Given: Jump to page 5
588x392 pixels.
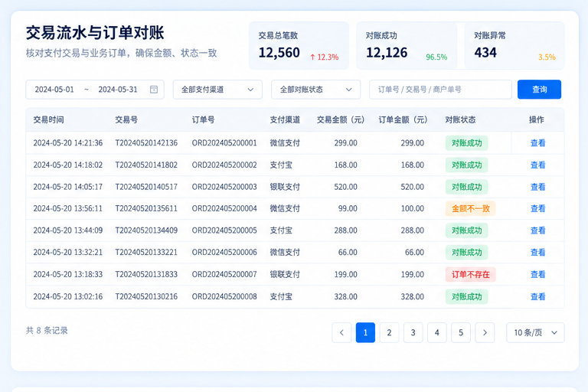Looking at the screenshot, I should pos(461,332).
